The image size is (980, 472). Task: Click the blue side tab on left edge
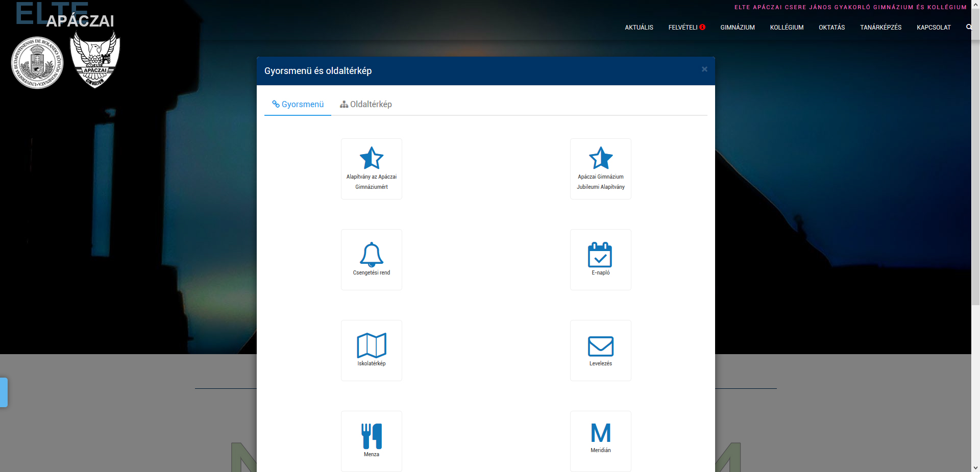[x=4, y=392]
